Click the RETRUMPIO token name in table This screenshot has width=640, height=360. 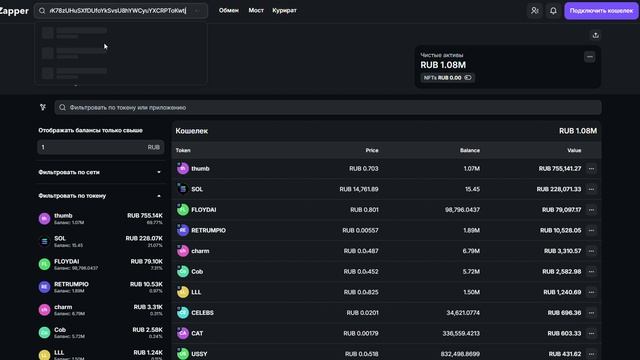point(208,230)
